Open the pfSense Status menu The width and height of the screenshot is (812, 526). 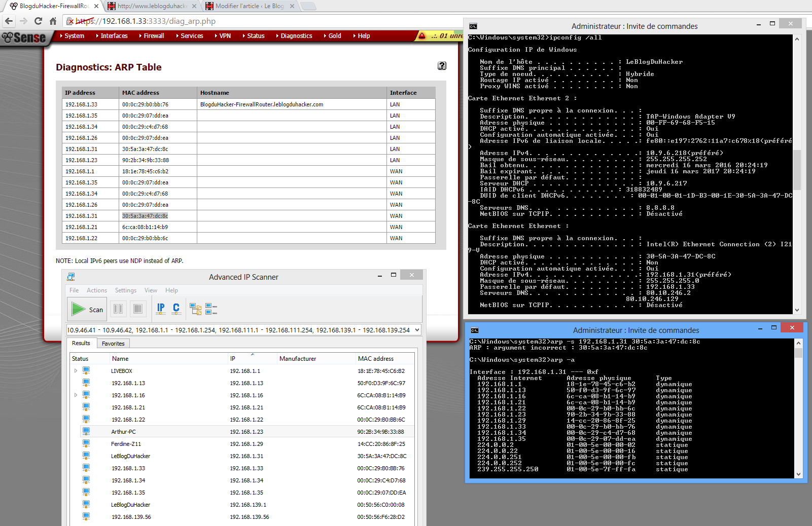tap(254, 35)
